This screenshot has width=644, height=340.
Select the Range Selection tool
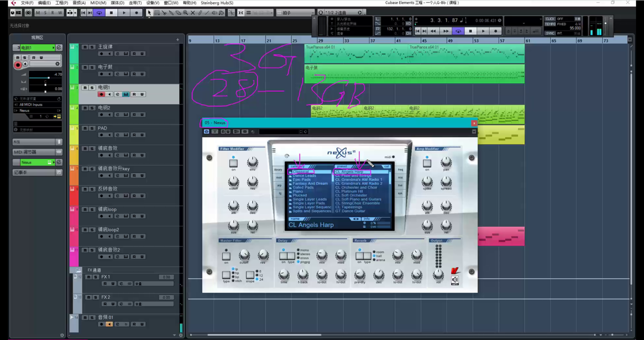pyautogui.click(x=157, y=13)
